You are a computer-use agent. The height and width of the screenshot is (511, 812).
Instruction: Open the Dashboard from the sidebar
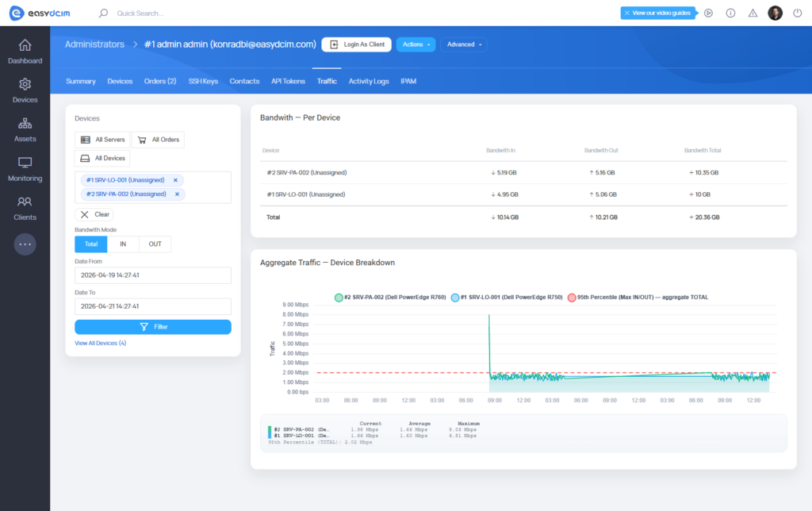pos(25,48)
